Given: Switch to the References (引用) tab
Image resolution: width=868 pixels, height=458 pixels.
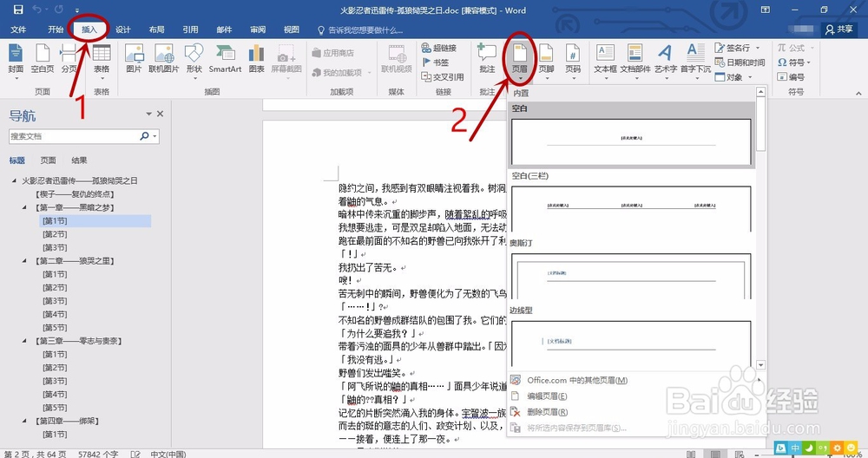Looking at the screenshot, I should 190,29.
